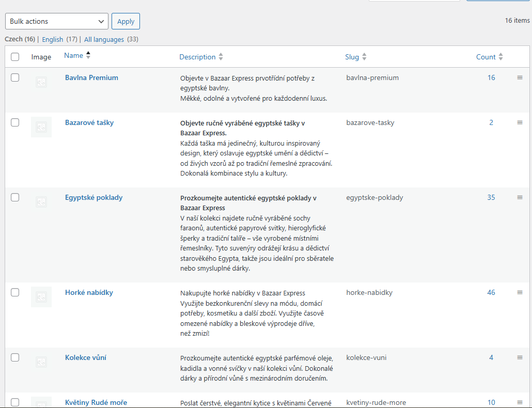The image size is (532, 408).
Task: Click the drag handle for Horké nabídky row
Action: [x=520, y=292]
